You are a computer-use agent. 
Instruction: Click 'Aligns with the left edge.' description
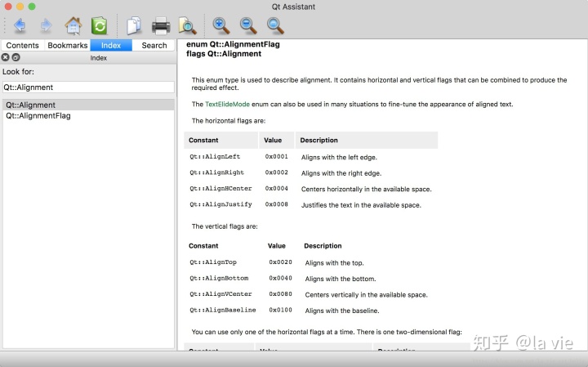pos(339,157)
